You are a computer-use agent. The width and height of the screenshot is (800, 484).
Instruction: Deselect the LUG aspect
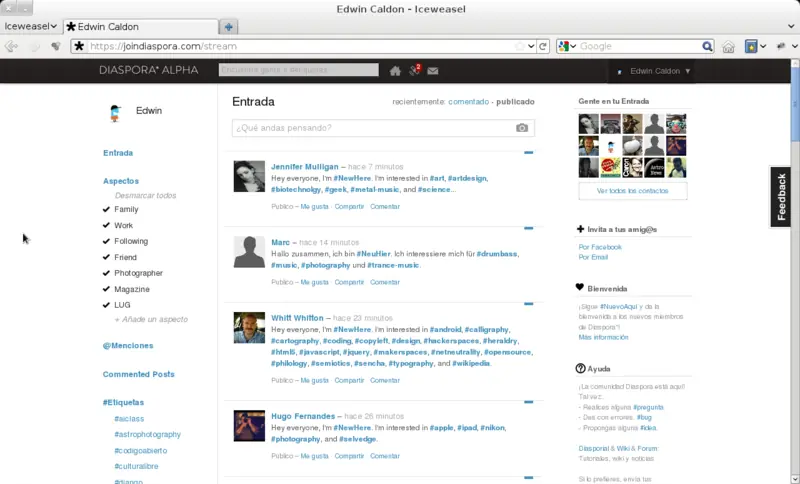click(106, 305)
